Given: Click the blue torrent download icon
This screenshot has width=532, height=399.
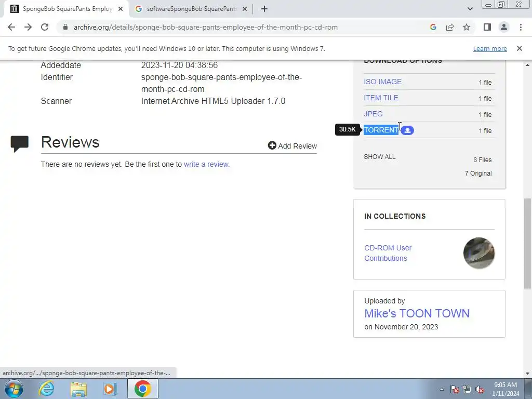Looking at the screenshot, I should [407, 130].
